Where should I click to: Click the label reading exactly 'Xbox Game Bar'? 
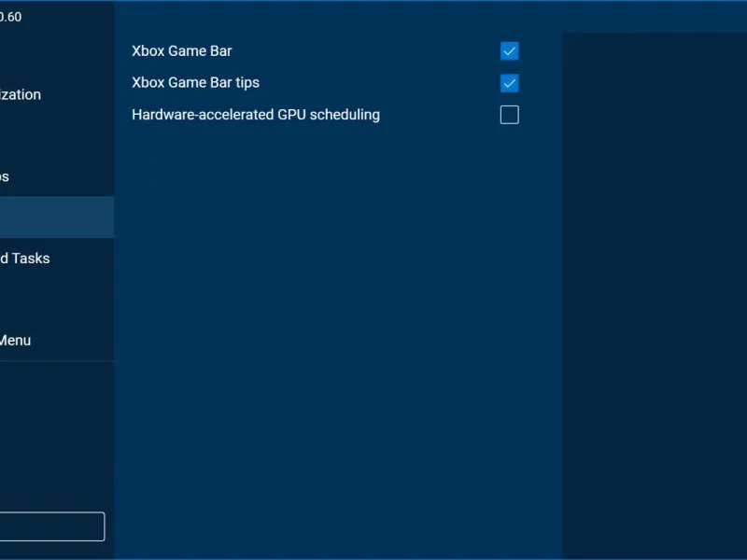pyautogui.click(x=181, y=51)
